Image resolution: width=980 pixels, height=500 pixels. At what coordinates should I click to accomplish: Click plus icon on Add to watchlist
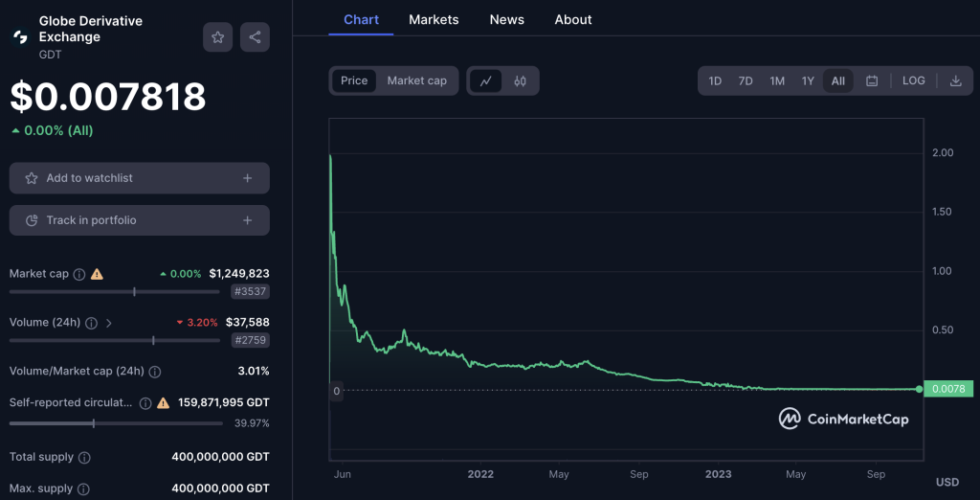point(248,178)
